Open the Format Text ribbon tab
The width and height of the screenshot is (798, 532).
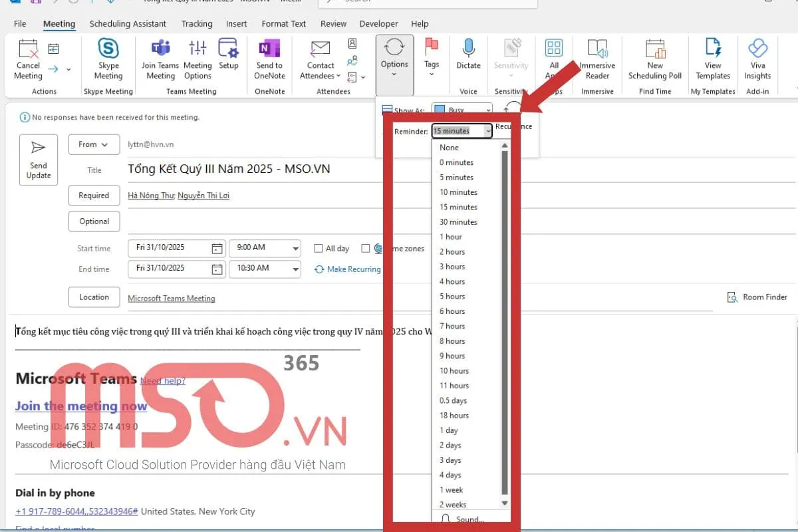click(283, 23)
